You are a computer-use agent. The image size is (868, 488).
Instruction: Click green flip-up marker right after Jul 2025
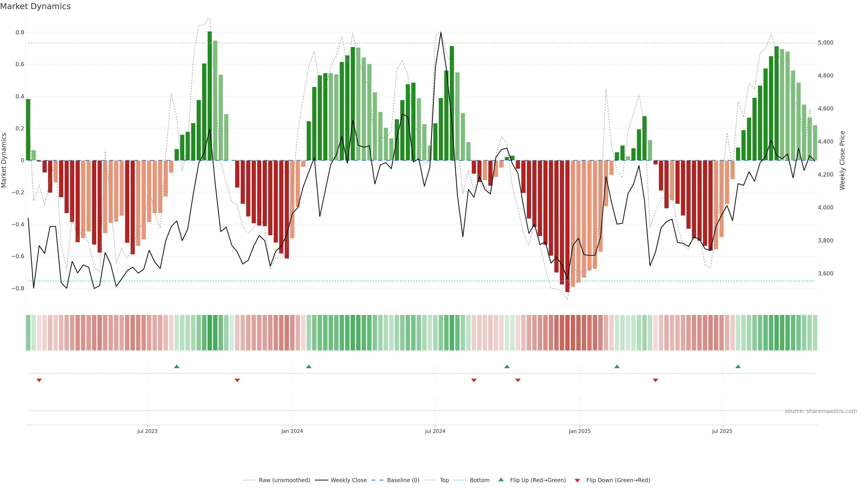[x=738, y=366]
